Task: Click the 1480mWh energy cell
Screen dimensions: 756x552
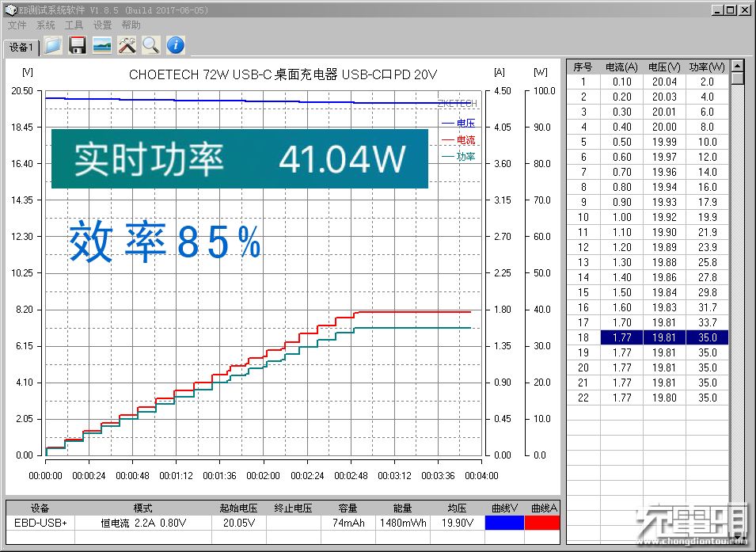Action: (x=403, y=523)
